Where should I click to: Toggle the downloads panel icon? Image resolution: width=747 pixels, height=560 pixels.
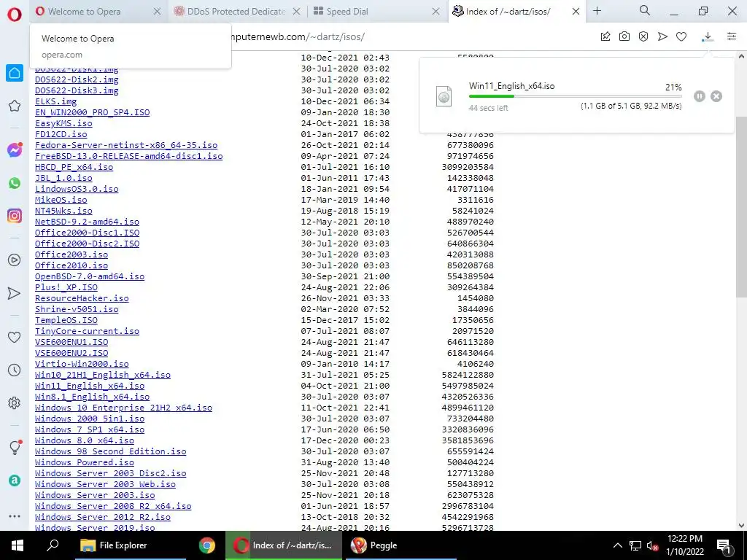click(x=708, y=36)
